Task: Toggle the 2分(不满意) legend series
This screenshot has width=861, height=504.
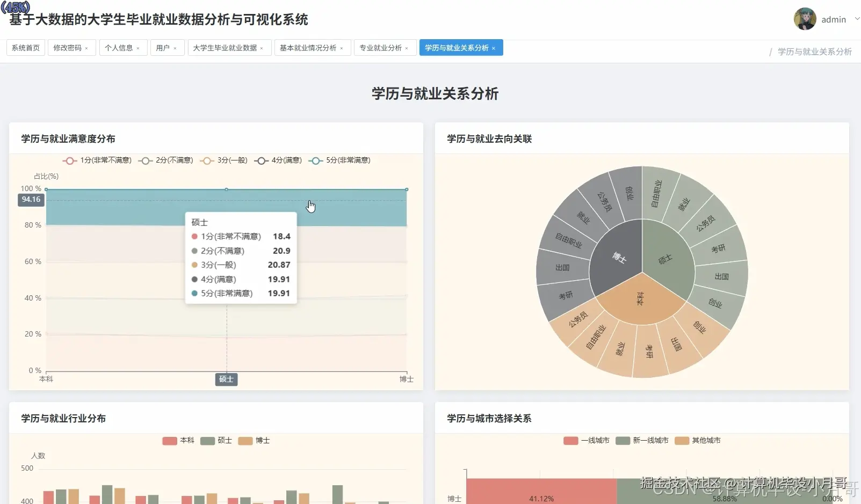Action: (166, 160)
